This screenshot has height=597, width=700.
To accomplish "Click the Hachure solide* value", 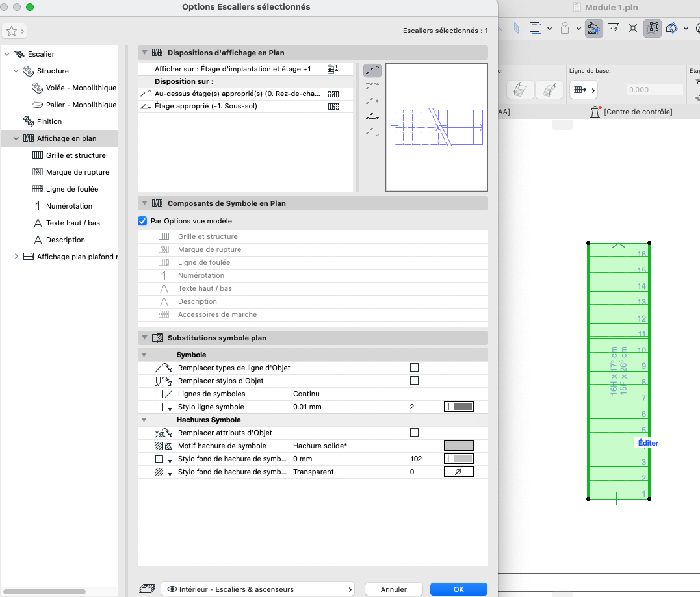I will click(320, 446).
